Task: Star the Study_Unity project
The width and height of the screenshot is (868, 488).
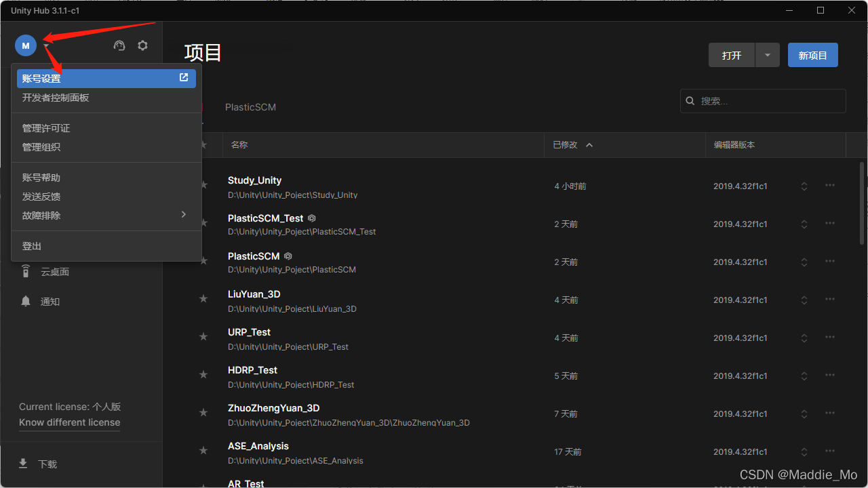Action: click(203, 184)
